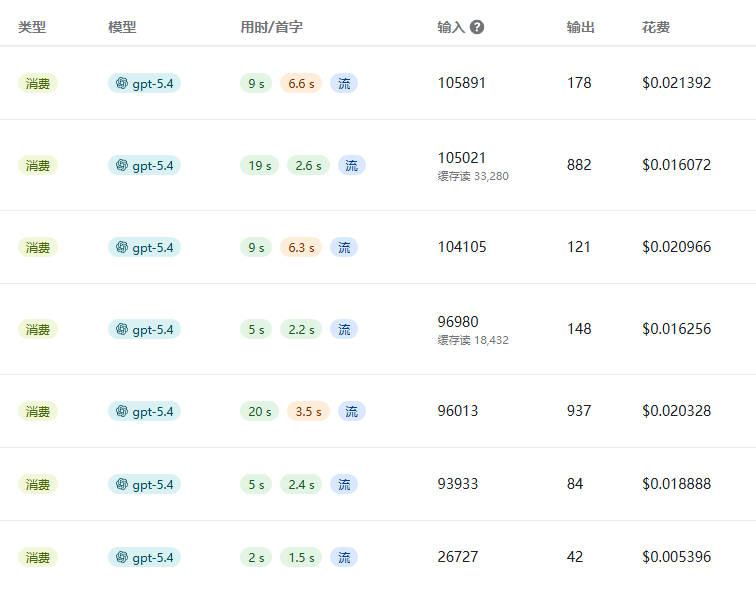The height and width of the screenshot is (605, 756).
Task: Click 流 tag in the 104105 input row
Action: coord(344,247)
